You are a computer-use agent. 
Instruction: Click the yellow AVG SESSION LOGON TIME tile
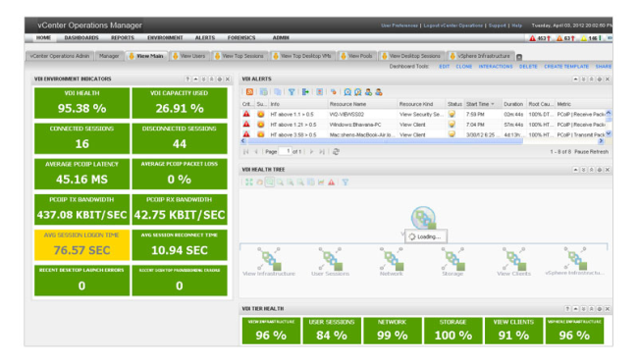pos(81,245)
